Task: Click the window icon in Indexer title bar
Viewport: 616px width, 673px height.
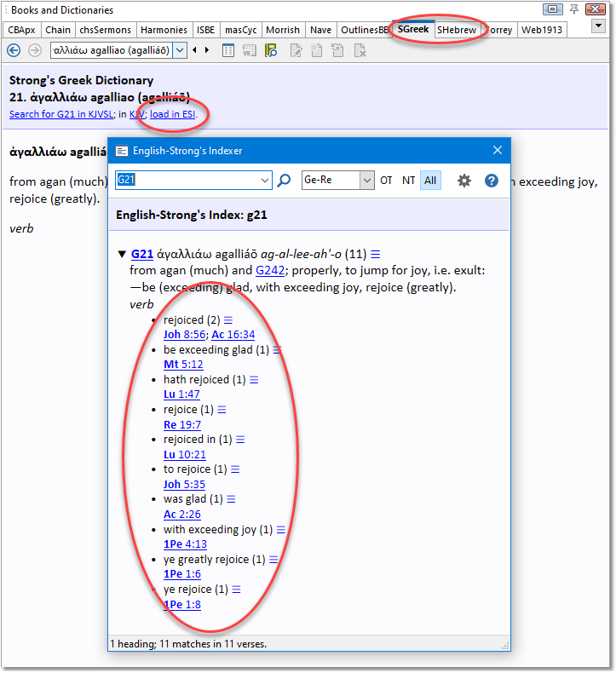Action: pyautogui.click(x=123, y=151)
